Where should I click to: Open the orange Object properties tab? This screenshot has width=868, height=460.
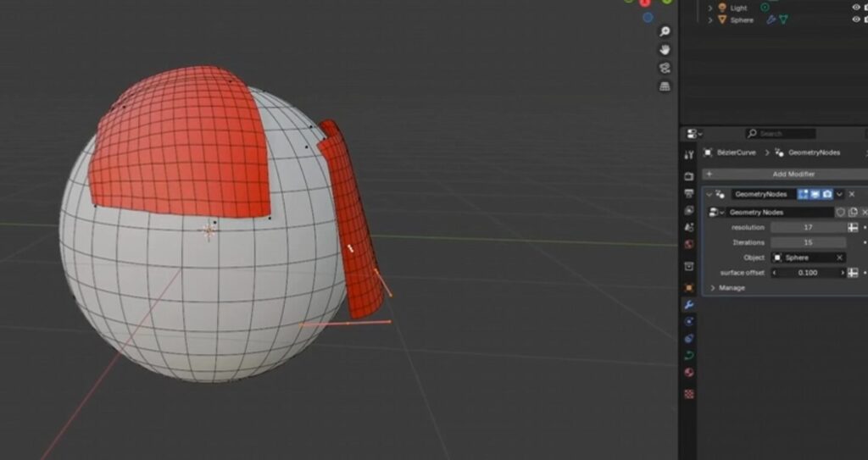689,288
